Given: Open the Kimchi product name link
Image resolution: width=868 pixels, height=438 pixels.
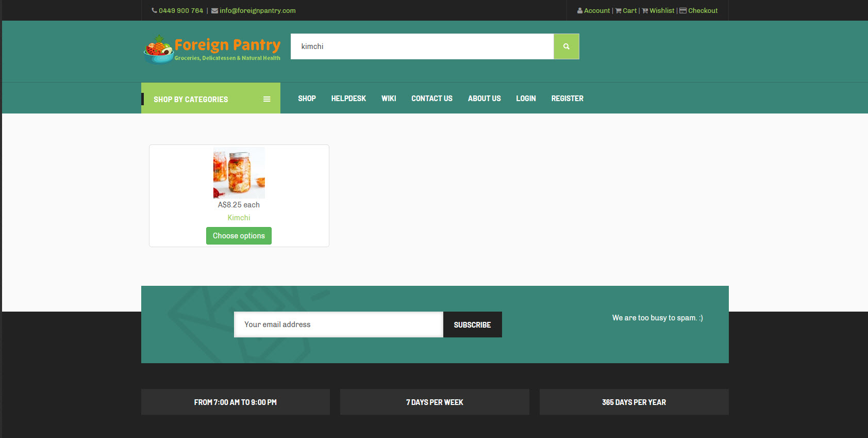Looking at the screenshot, I should pos(239,218).
